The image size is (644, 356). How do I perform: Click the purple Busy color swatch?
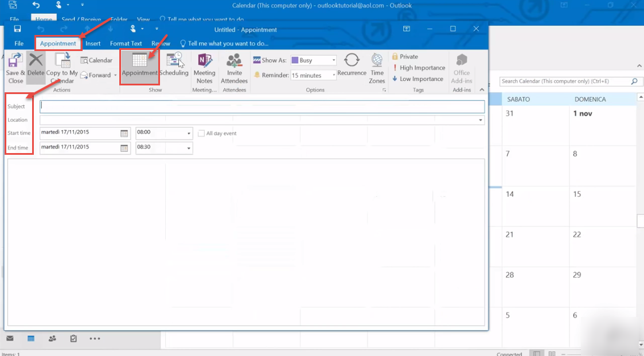(x=294, y=60)
